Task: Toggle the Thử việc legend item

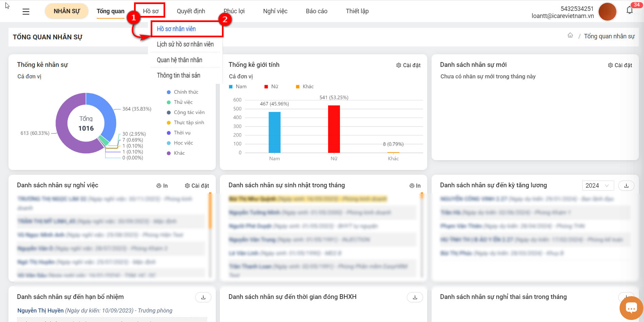Action: point(179,102)
